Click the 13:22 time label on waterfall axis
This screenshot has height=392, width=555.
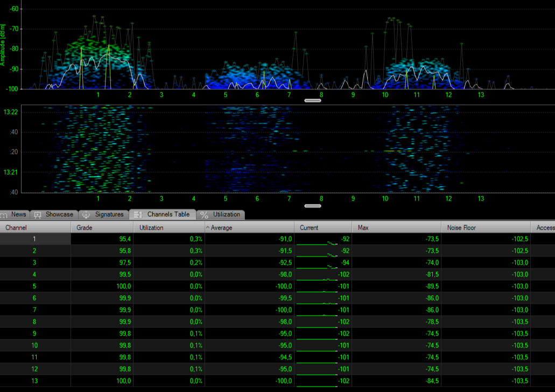point(11,112)
